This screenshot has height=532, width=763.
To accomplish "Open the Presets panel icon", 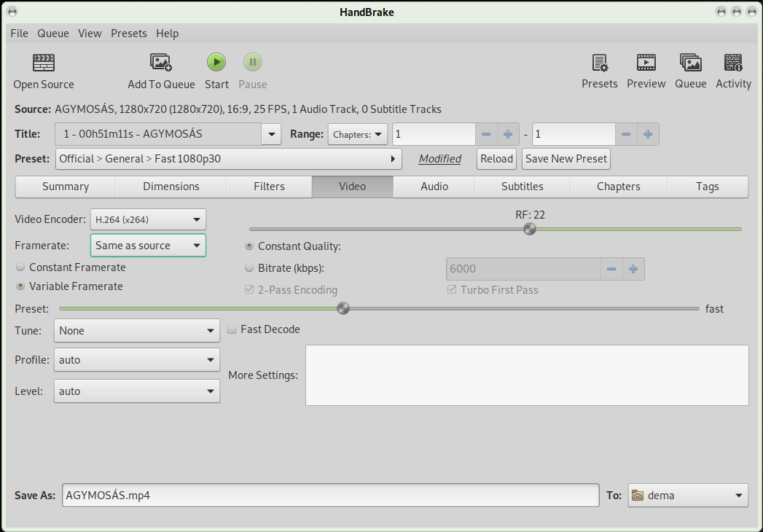I will [x=599, y=63].
